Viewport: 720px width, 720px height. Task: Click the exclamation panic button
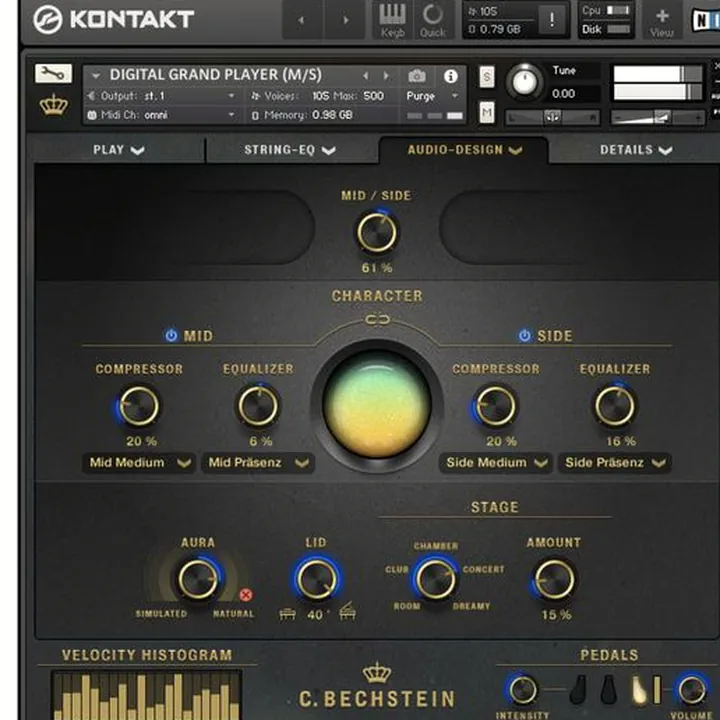pos(551,19)
